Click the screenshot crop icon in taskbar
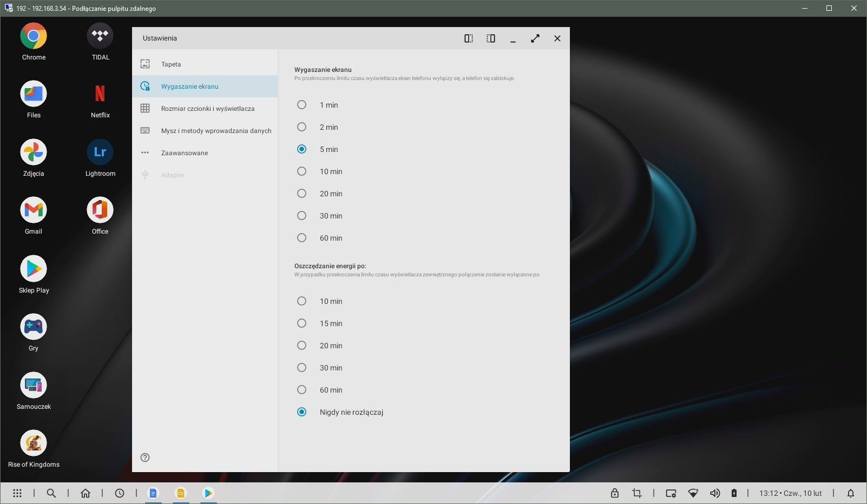Image resolution: width=867 pixels, height=504 pixels. [x=637, y=493]
